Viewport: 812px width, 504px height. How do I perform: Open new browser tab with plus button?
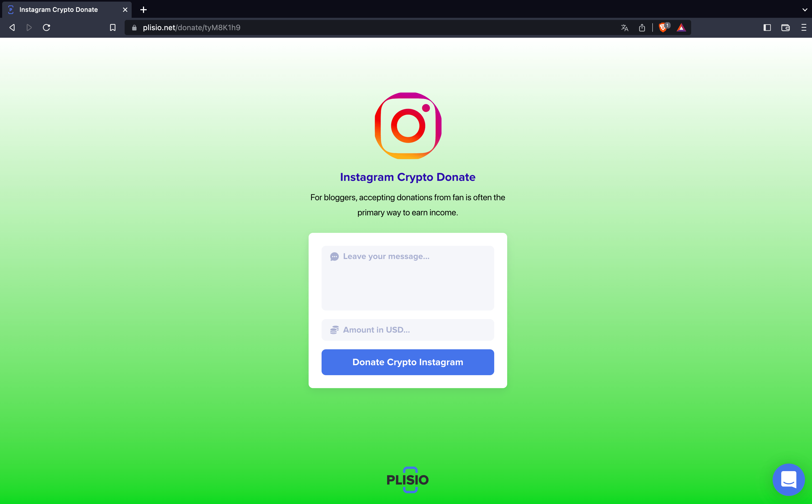point(144,9)
